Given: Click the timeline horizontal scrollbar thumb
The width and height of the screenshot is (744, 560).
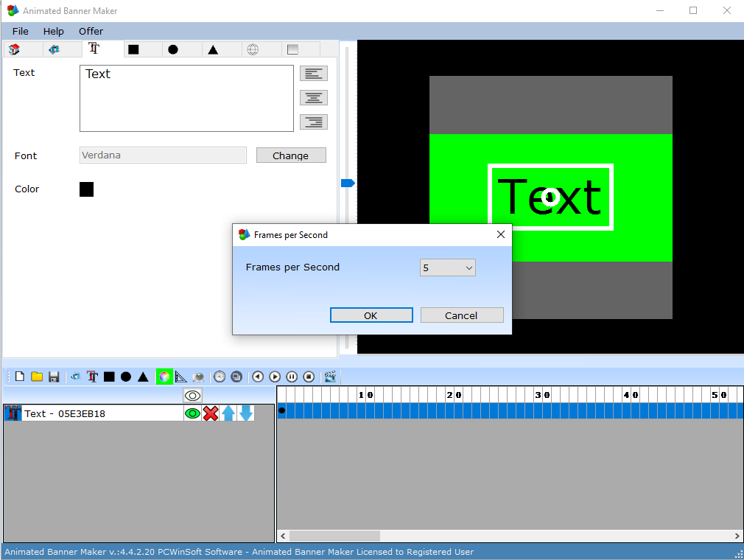Looking at the screenshot, I should coord(335,536).
